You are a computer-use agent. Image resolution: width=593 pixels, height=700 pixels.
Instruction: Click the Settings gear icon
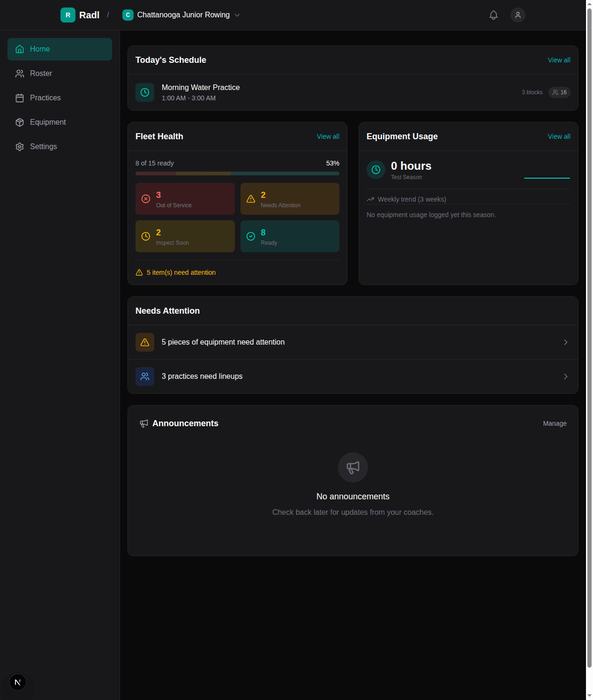pos(20,147)
